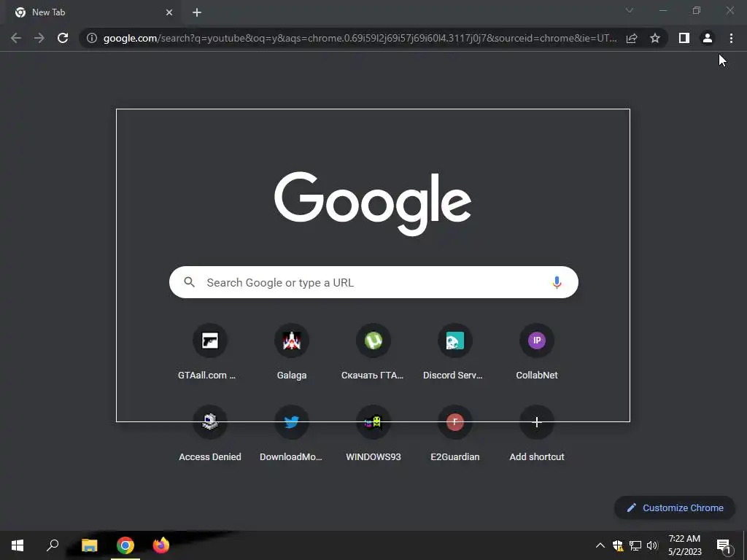Screen dimensions: 747x560
Task: Open the Discord Serv... shortcut
Action: [x=455, y=352]
